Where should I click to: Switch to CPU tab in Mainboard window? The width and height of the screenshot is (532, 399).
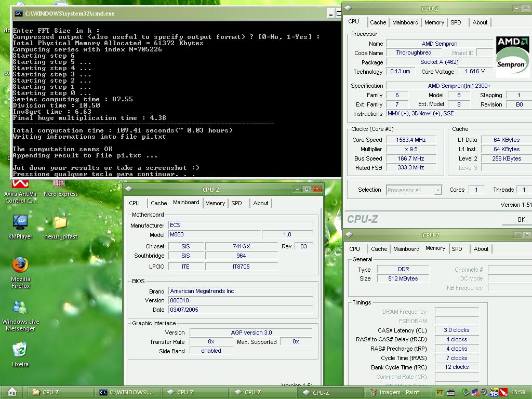[x=135, y=203]
